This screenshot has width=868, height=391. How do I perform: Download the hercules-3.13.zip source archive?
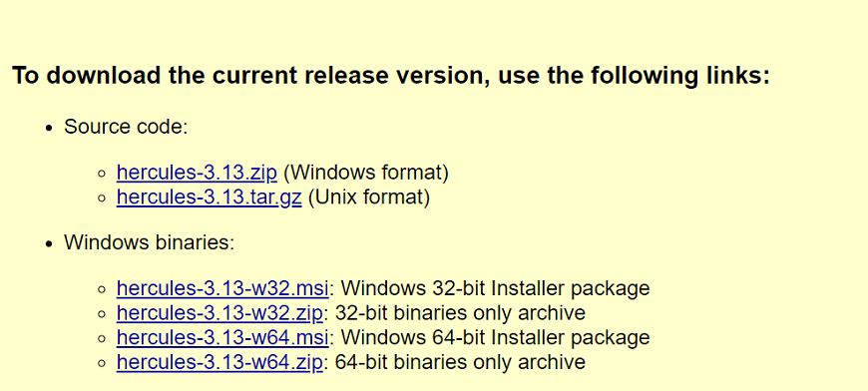tap(197, 174)
